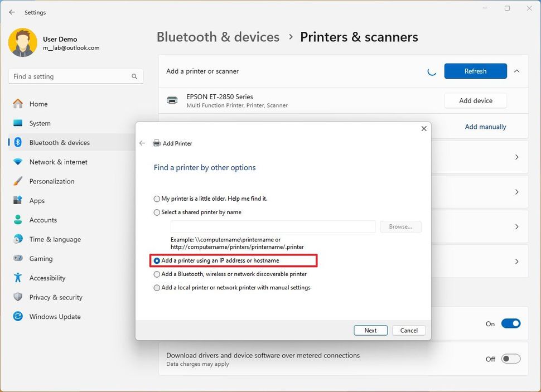Go to the Apps section

tap(37, 200)
